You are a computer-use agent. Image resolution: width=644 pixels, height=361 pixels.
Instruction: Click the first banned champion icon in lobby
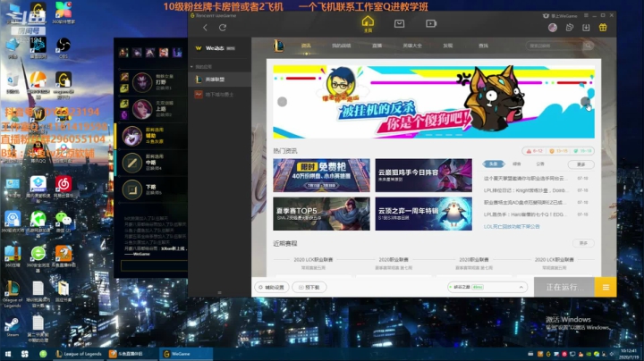[123, 53]
